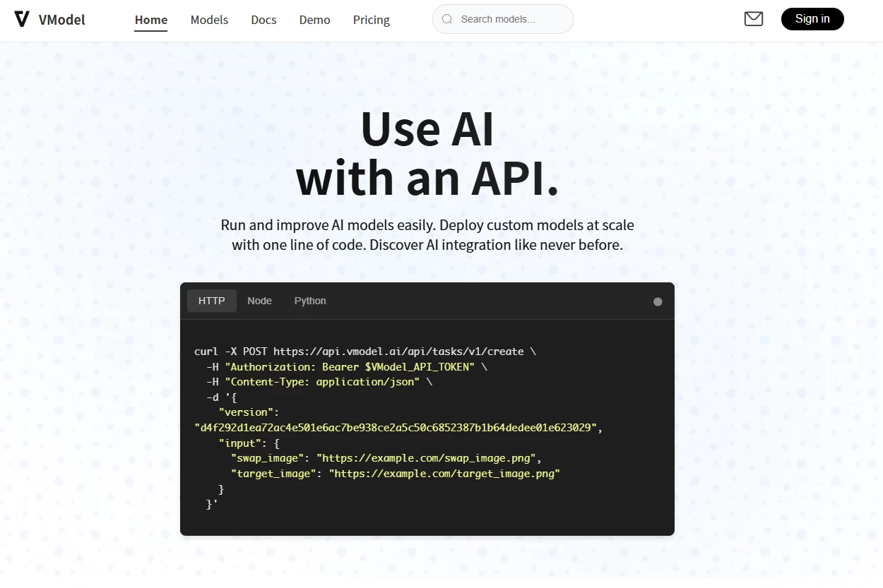Open the Docs page
Image resolution: width=883 pixels, height=588 pixels.
coord(263,20)
